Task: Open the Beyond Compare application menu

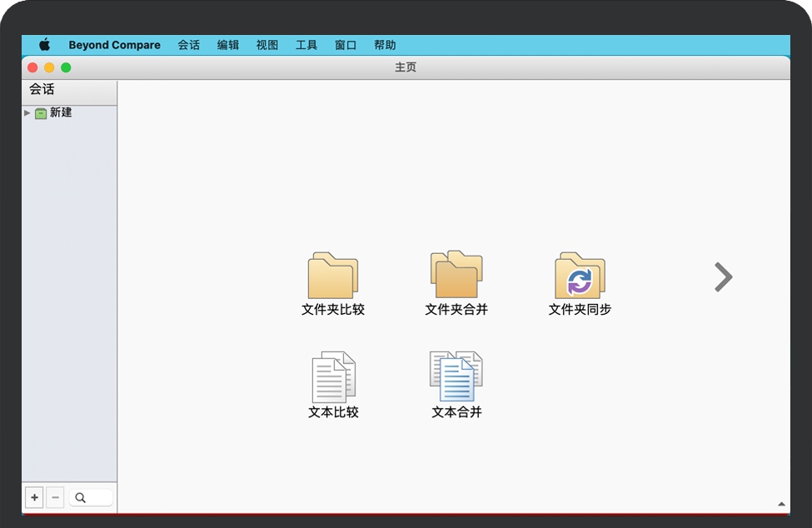Action: (114, 45)
